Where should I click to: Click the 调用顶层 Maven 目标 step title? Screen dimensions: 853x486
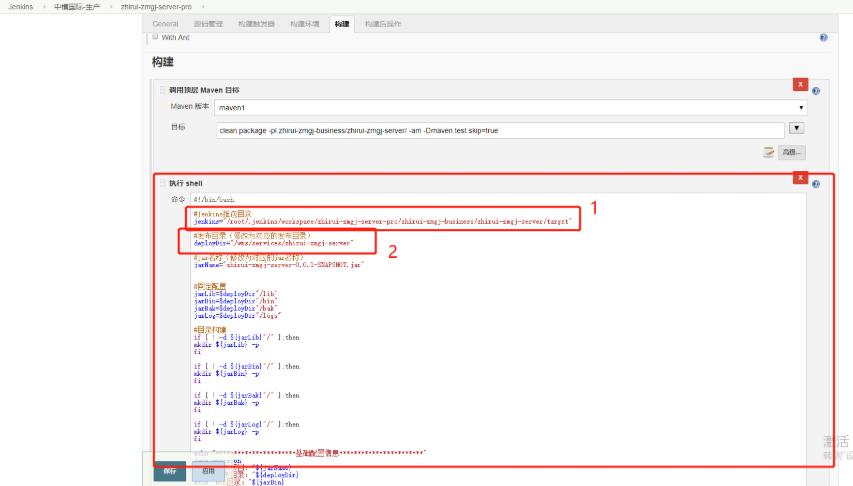click(x=204, y=90)
